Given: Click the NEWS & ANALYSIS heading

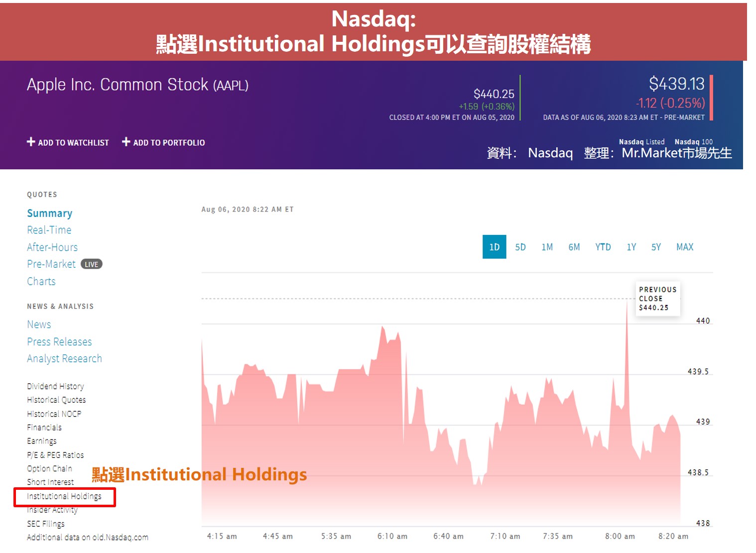Looking at the screenshot, I should (x=60, y=307).
